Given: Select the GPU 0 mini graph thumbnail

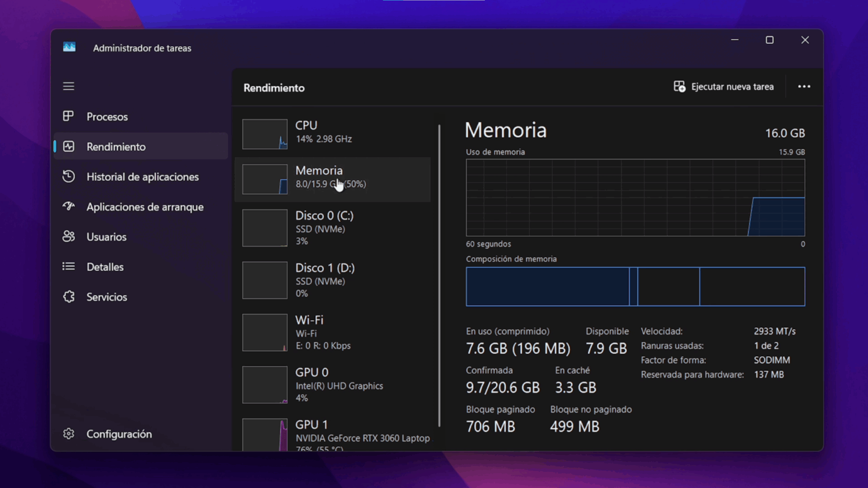Looking at the screenshot, I should 265,385.
